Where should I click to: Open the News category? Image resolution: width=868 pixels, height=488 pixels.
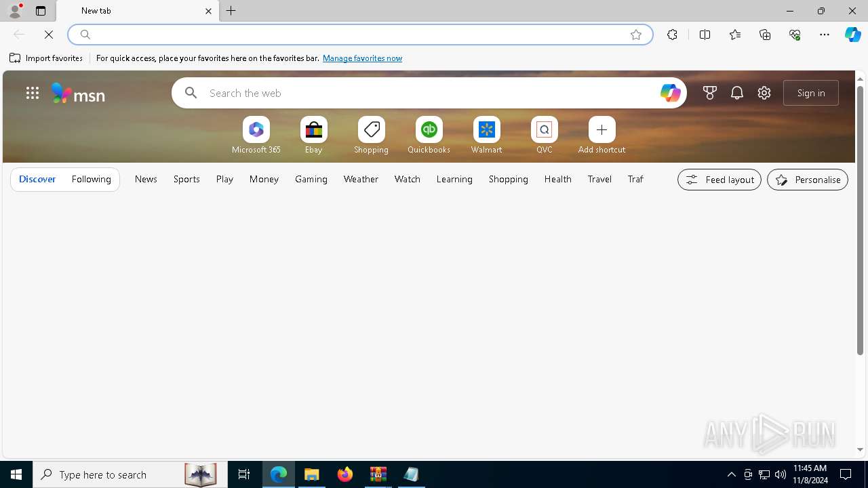[x=146, y=179]
